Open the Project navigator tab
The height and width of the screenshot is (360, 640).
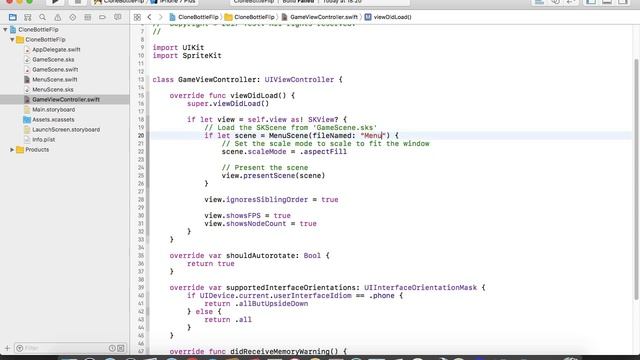click(x=13, y=17)
